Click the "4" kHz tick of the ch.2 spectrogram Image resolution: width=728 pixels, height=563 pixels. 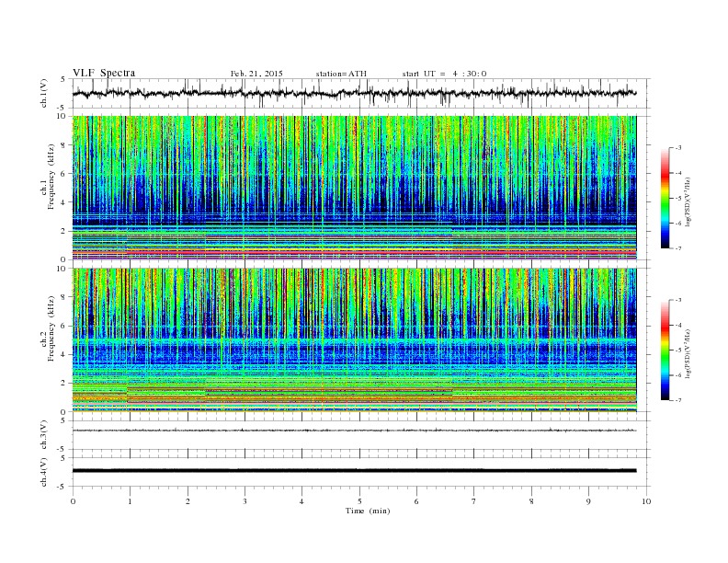(x=64, y=354)
